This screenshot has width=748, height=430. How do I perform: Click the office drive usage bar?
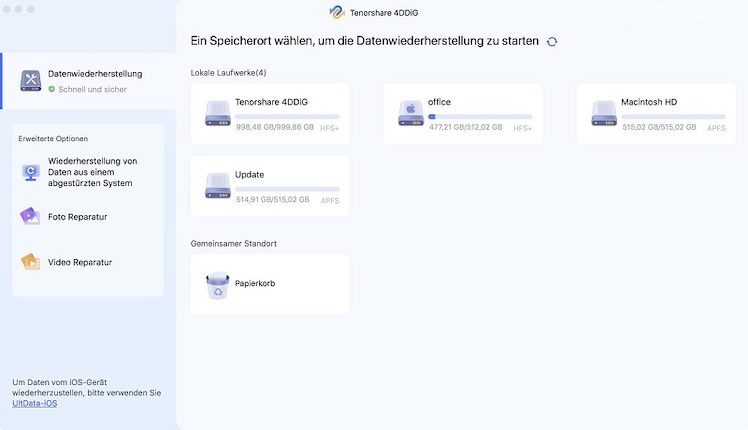[480, 116]
